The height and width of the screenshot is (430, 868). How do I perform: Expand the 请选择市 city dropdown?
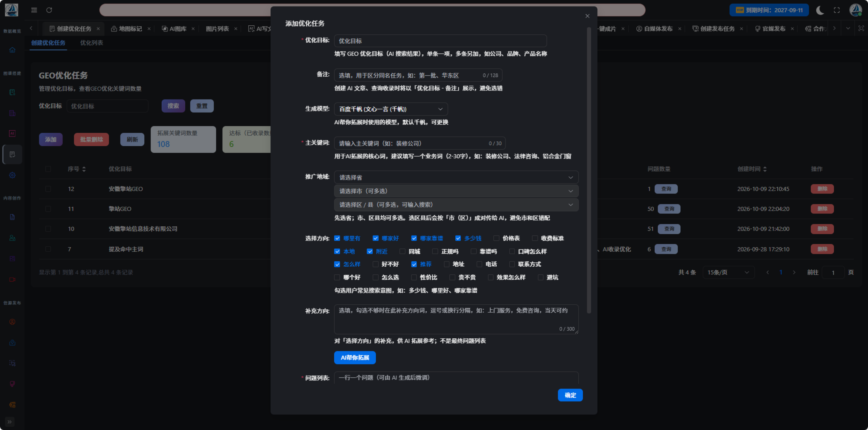(456, 191)
